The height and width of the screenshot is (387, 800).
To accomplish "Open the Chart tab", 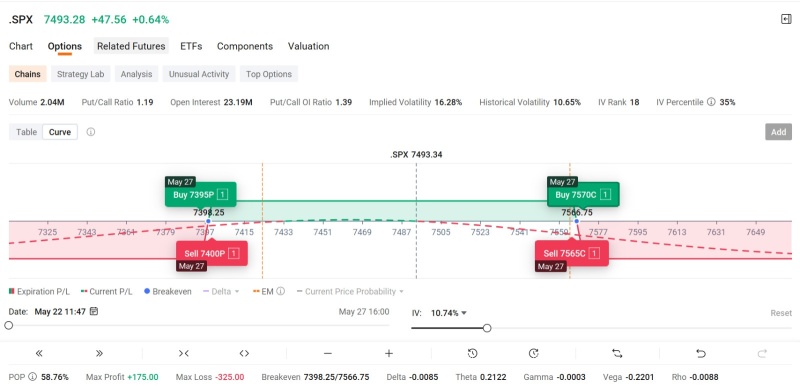I will pos(21,46).
